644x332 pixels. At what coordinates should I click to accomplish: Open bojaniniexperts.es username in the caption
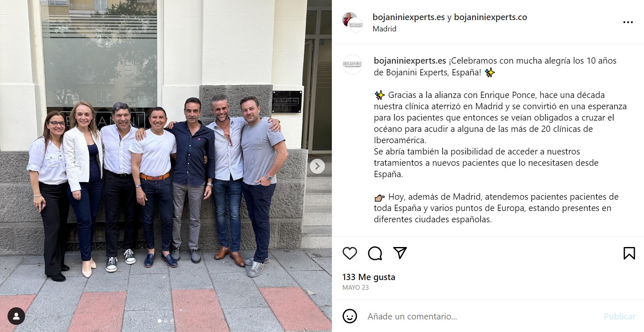coord(410,61)
